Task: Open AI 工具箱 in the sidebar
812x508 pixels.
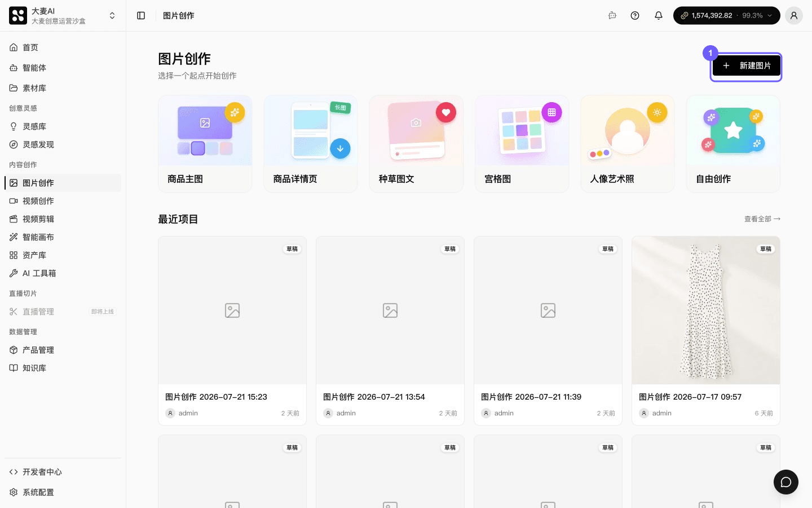Action: point(63,273)
